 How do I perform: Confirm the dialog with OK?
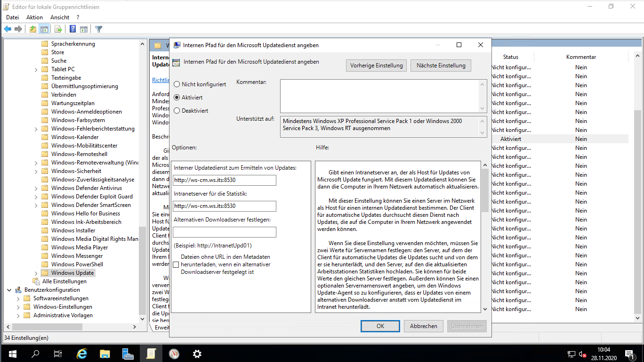[x=380, y=326]
